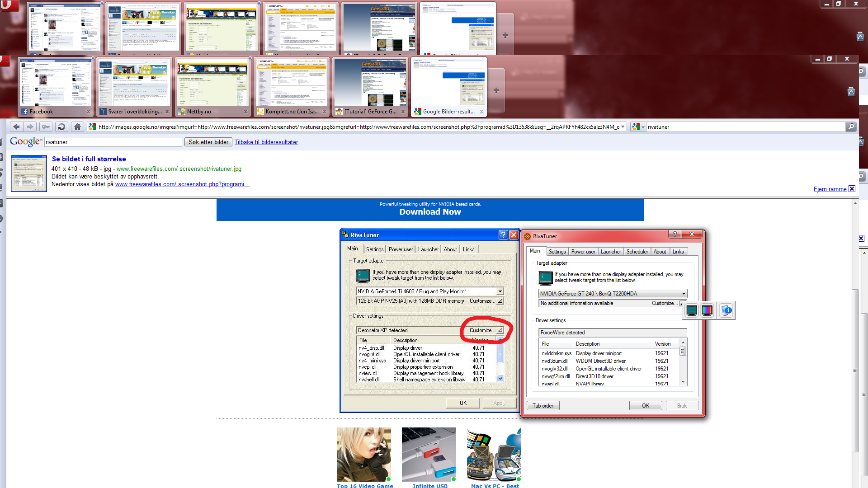Open the Top 16 Video Game ad thumbnail

[x=364, y=455]
